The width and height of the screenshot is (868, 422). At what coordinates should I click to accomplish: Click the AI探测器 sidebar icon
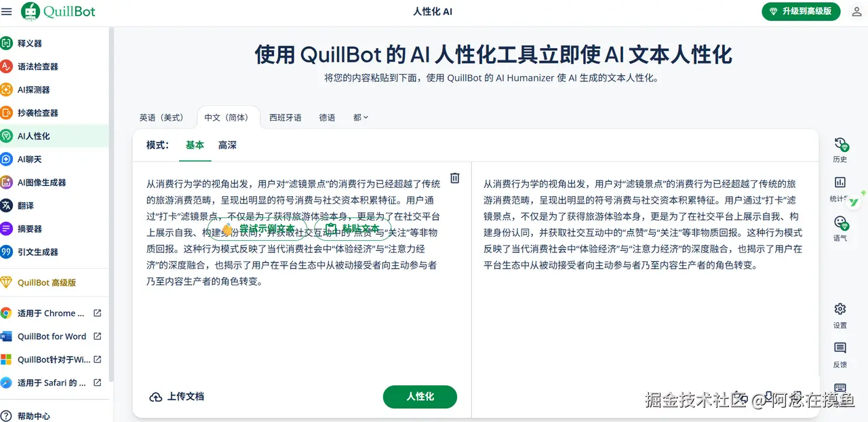click(6, 90)
